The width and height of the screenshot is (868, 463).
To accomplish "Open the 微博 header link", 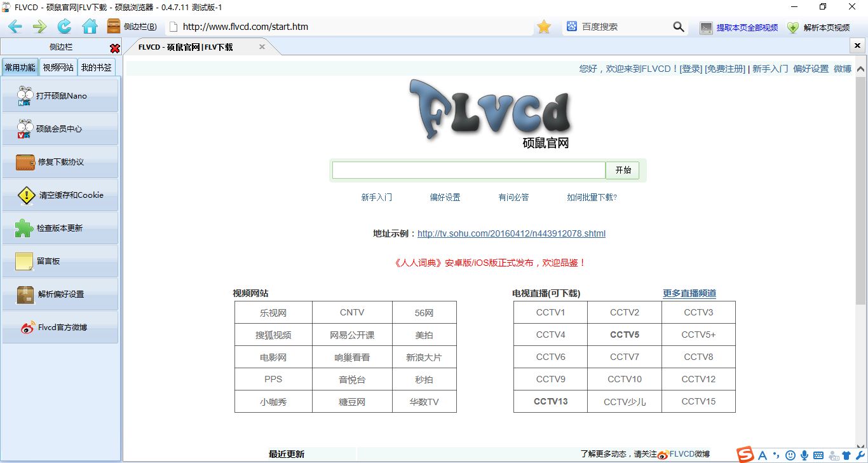I will point(843,69).
